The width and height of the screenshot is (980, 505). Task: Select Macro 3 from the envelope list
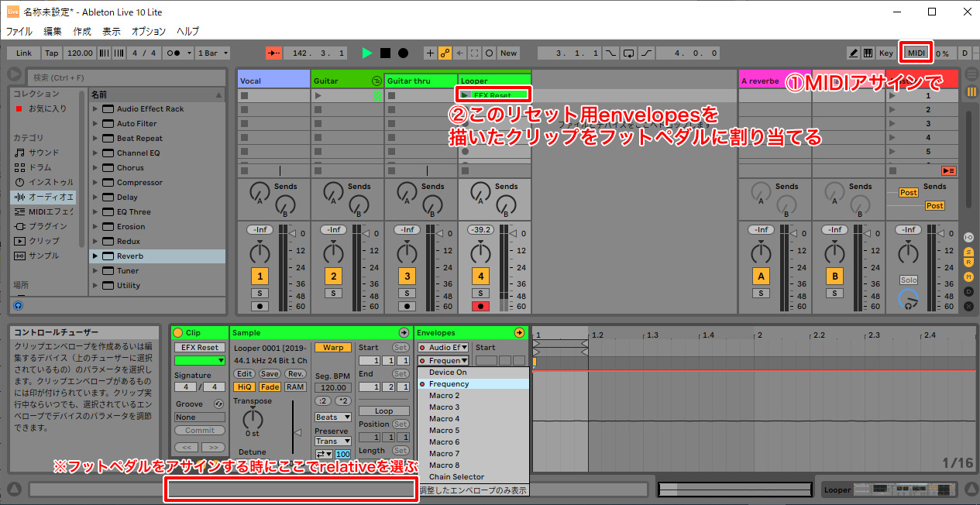pos(445,407)
